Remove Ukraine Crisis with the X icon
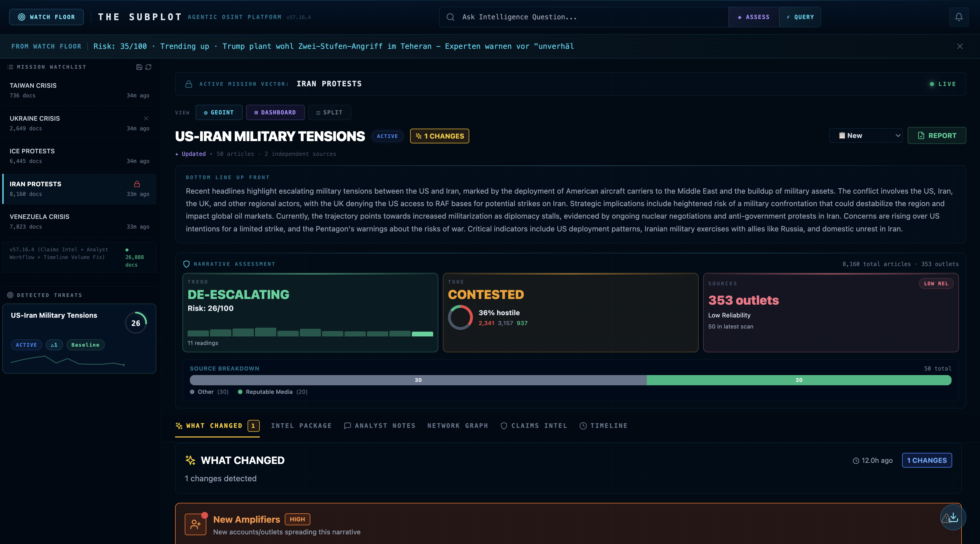Viewport: 980px width, 544px height. tap(146, 118)
